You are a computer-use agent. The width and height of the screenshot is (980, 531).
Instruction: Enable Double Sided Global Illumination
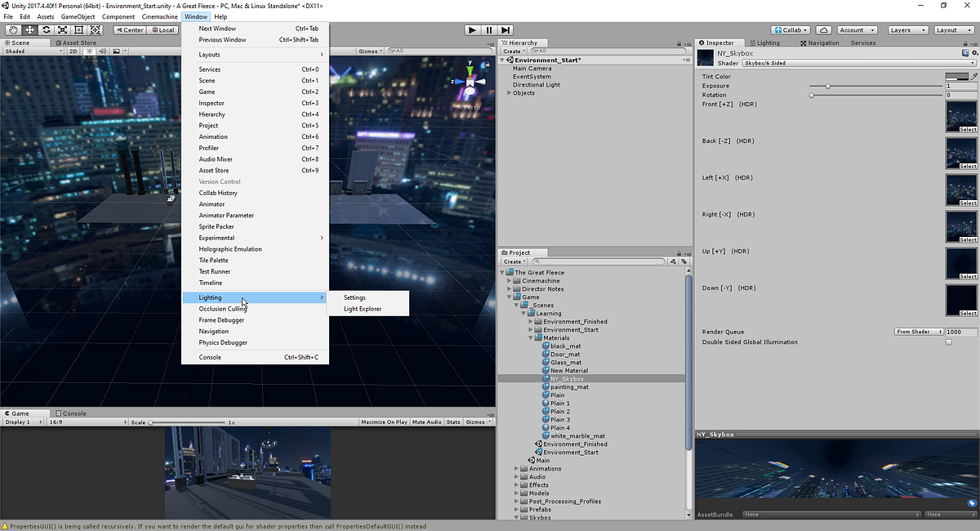click(x=948, y=341)
